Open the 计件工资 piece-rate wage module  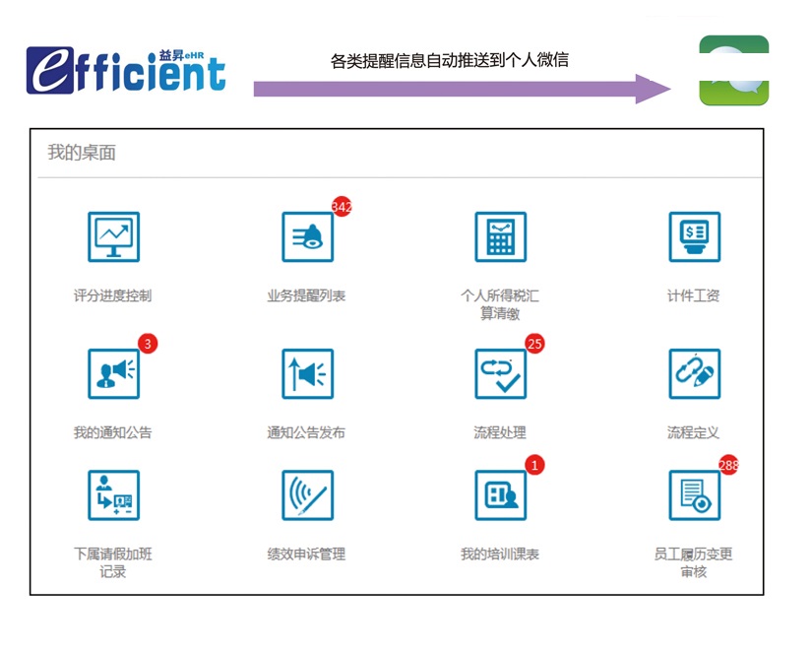[x=694, y=236]
